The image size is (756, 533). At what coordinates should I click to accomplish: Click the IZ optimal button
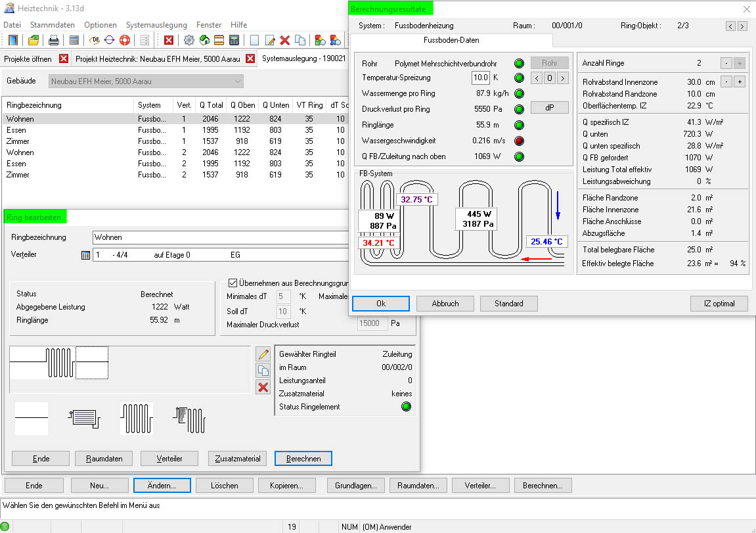(x=719, y=304)
